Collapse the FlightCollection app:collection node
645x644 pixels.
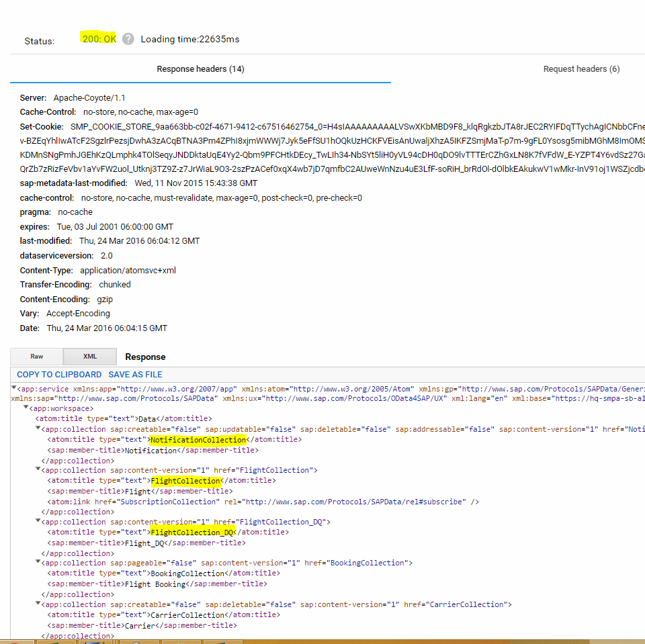coord(38,470)
